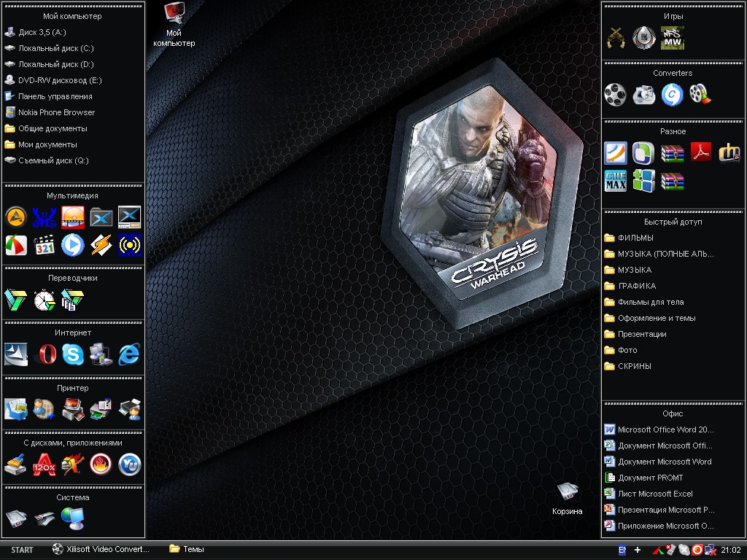Viewport: 747px width, 560px height.
Task: Switch to the Xilisoft Video Converter taskbar window
Action: 102,550
